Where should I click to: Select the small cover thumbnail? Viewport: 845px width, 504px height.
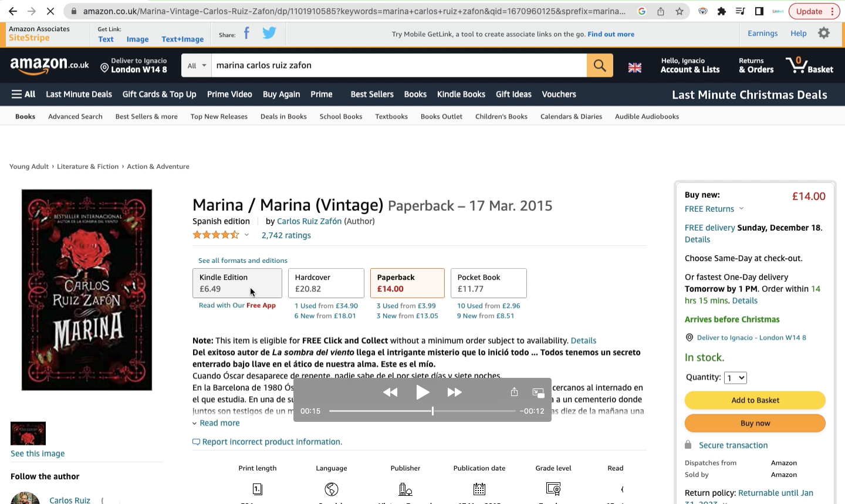[28, 434]
